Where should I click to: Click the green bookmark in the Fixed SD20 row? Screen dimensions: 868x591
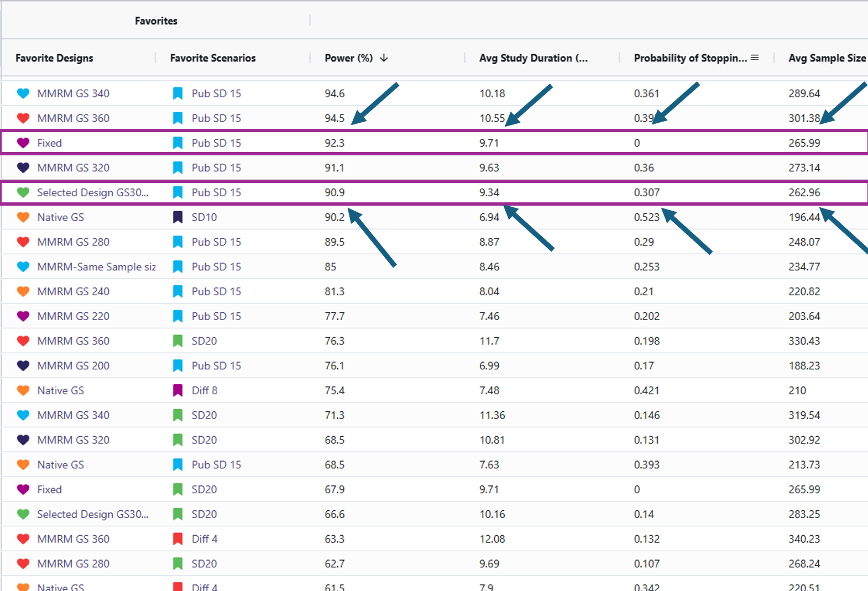tap(177, 489)
